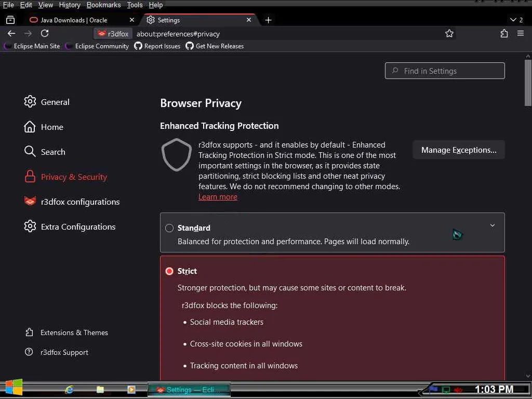Focus the Find in Settings search box
This screenshot has height=399, width=532.
(x=445, y=71)
